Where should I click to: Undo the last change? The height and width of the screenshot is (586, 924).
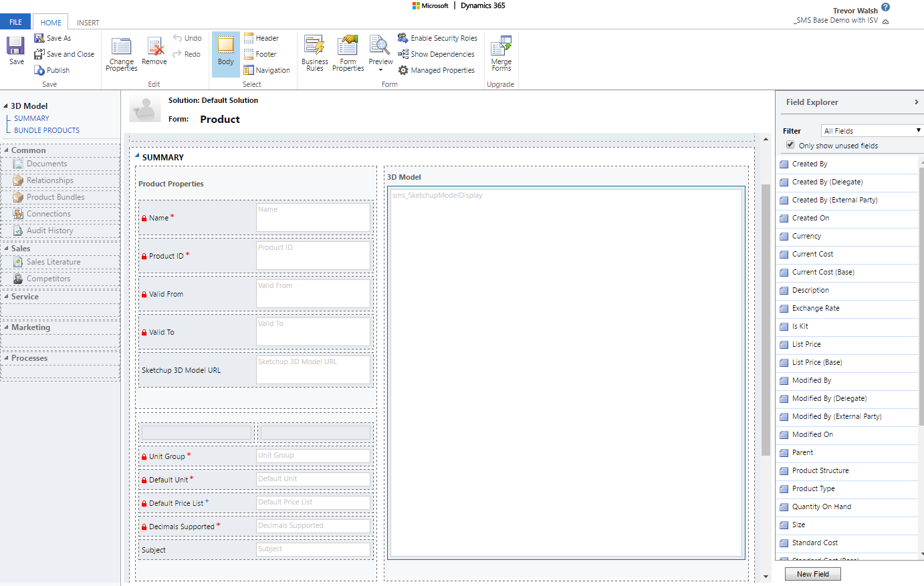coord(187,38)
